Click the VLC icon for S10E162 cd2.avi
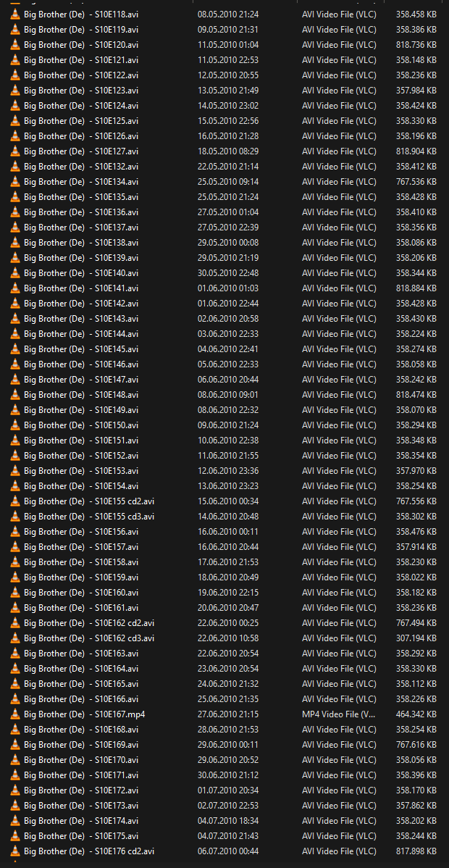Viewport: 449px width, 868px height. coord(15,623)
